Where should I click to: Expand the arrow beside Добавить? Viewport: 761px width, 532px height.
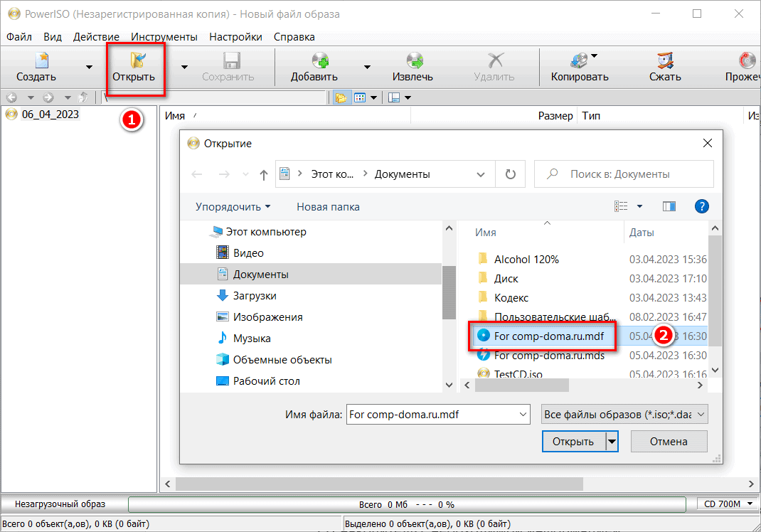point(368,67)
